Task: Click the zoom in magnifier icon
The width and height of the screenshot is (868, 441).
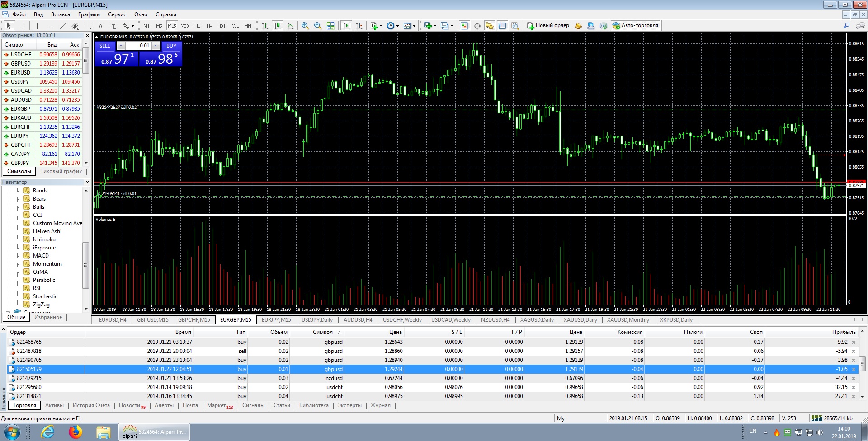Action: [305, 26]
